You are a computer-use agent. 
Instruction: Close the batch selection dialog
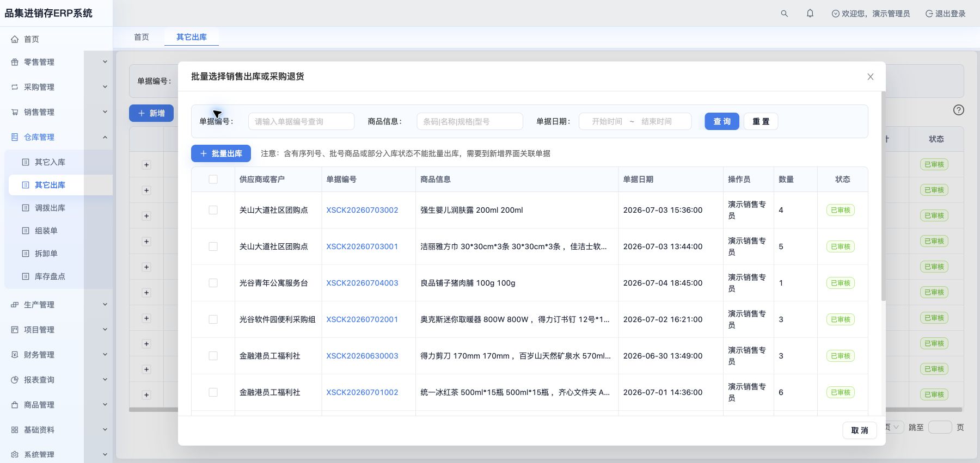coord(871,77)
